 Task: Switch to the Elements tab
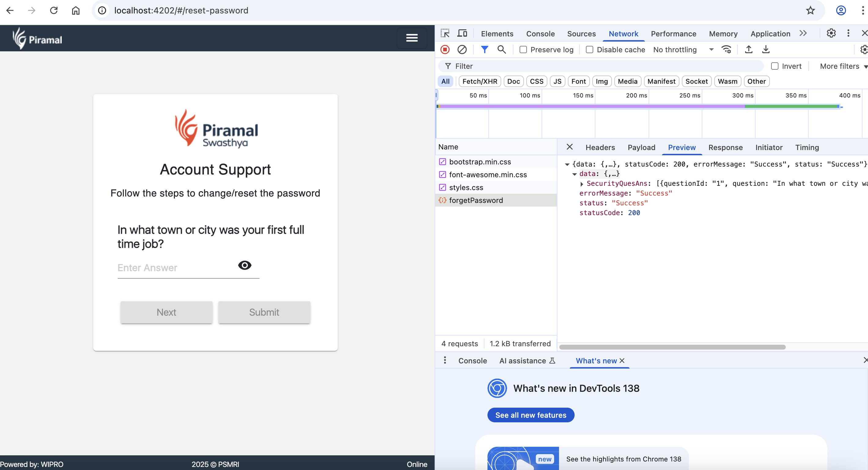tap(497, 33)
